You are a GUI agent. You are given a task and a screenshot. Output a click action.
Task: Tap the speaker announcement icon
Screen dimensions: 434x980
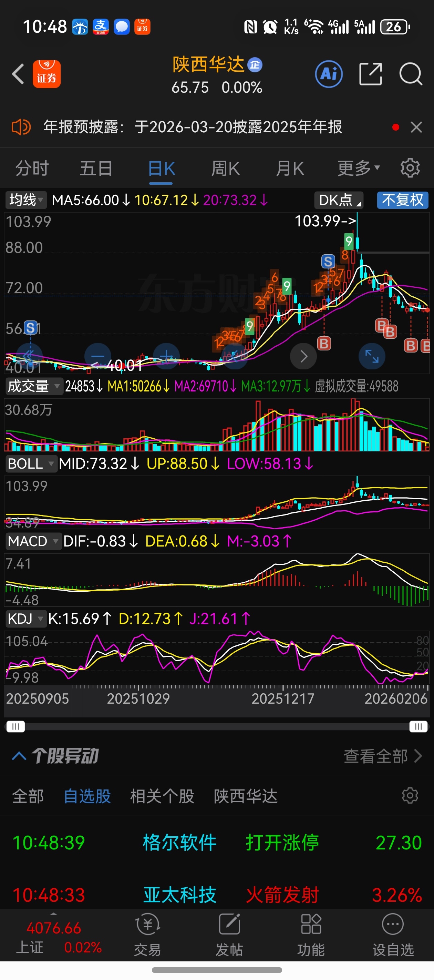point(21,127)
